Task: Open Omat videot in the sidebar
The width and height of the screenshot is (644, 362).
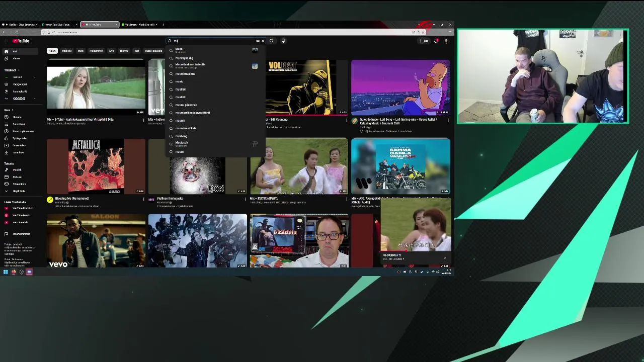Action: point(19,145)
